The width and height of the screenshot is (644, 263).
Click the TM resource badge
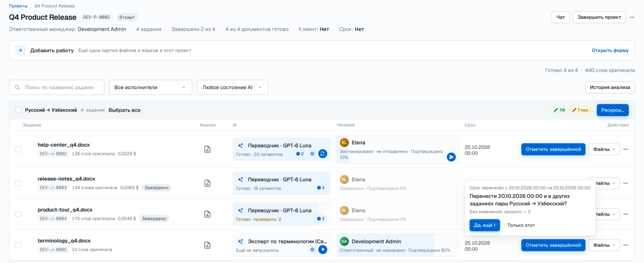coord(559,110)
